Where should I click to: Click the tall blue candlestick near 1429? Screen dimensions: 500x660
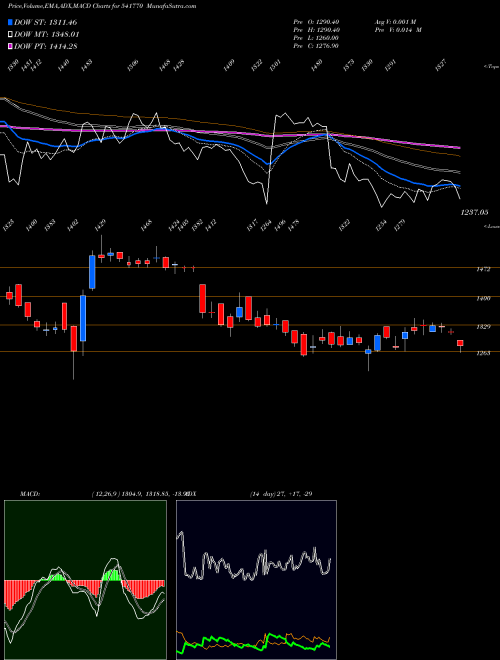tap(92, 272)
